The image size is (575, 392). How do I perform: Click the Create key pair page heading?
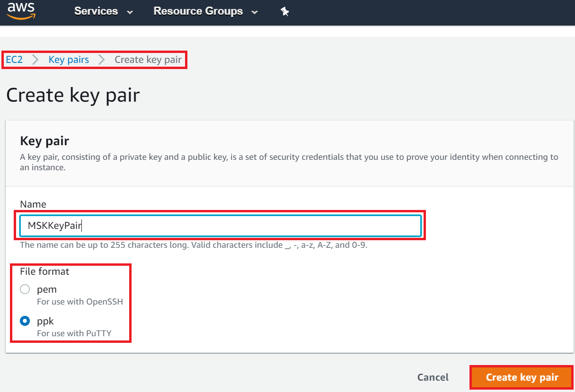click(x=73, y=95)
